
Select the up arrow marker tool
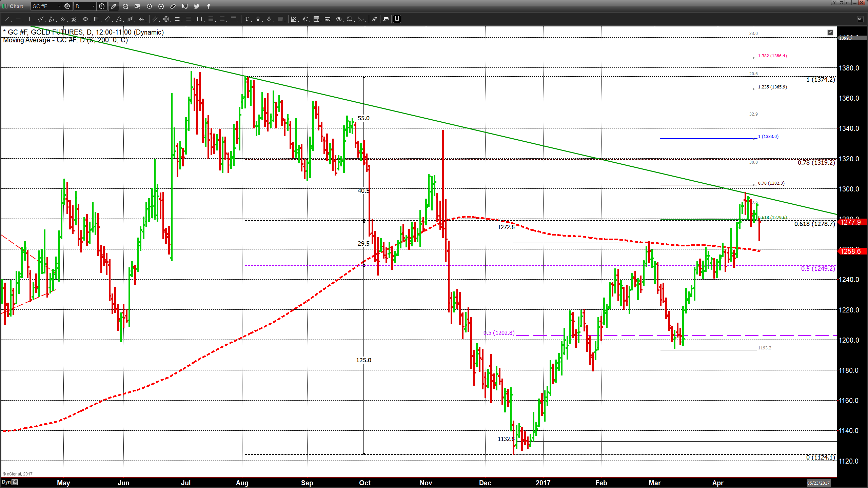258,19
